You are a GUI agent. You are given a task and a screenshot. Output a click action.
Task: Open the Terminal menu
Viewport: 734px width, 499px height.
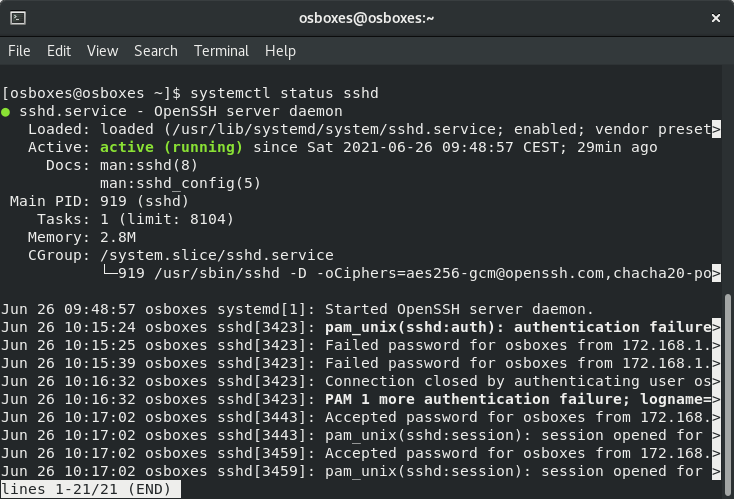221,51
